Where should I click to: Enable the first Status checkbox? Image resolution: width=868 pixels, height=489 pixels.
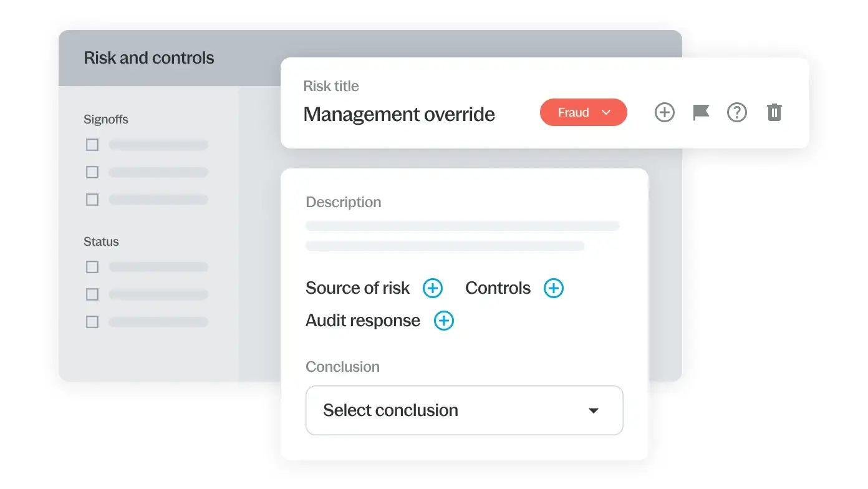[92, 267]
